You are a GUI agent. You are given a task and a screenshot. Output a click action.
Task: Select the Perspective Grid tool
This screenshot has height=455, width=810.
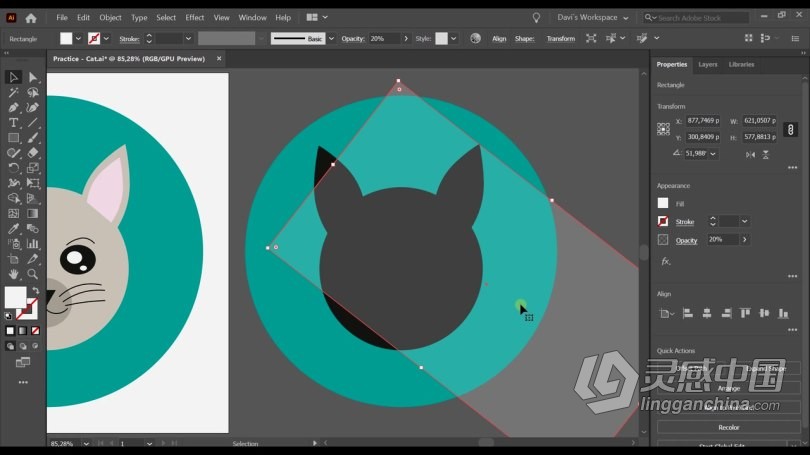(33, 198)
